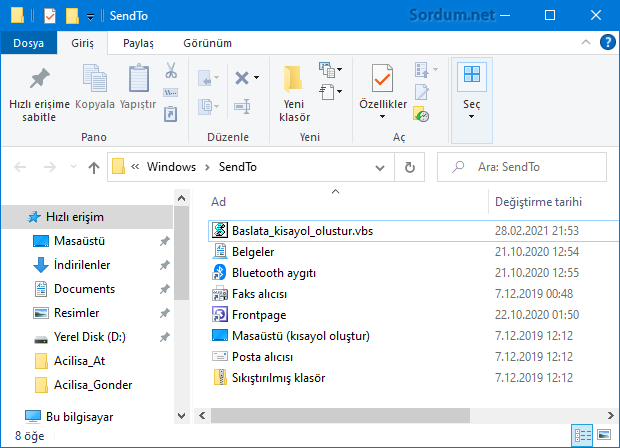Open the Dosya menu tab
Image resolution: width=620 pixels, height=448 pixels.
tap(28, 43)
